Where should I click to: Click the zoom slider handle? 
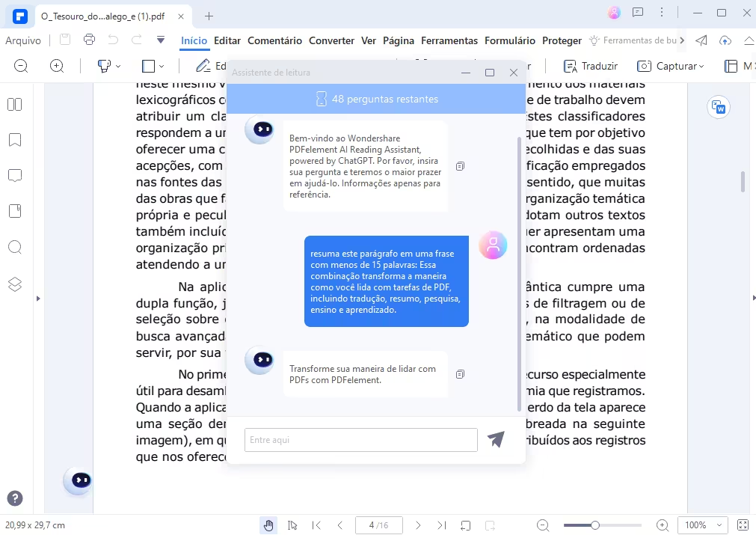[595, 525]
